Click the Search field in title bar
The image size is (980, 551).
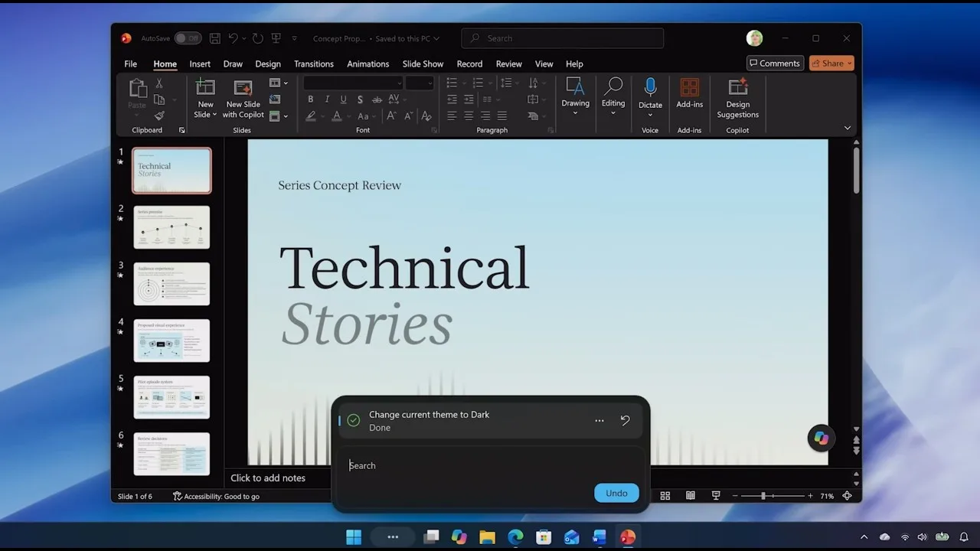pos(562,38)
